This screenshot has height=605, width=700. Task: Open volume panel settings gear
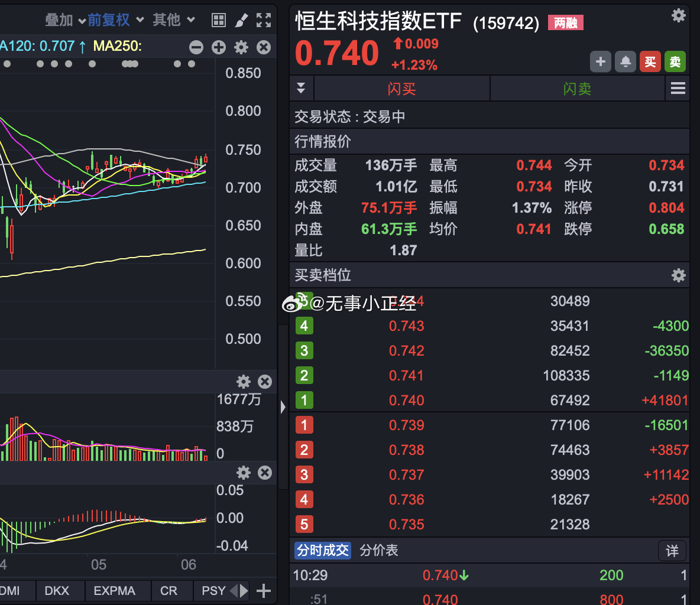click(244, 382)
